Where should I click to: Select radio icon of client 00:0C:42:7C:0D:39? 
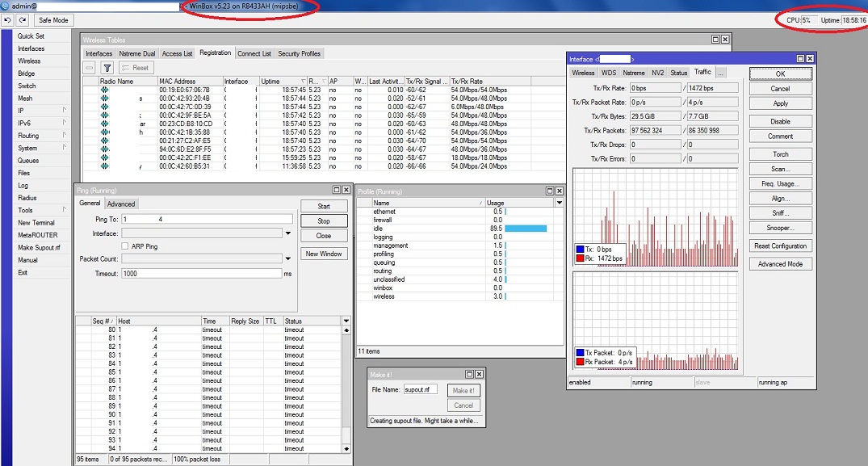click(105, 107)
